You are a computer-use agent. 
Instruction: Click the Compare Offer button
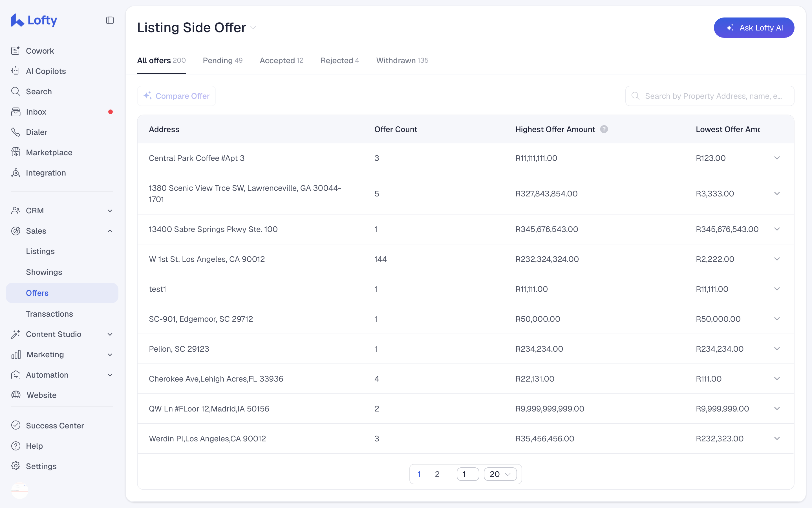[176, 96]
